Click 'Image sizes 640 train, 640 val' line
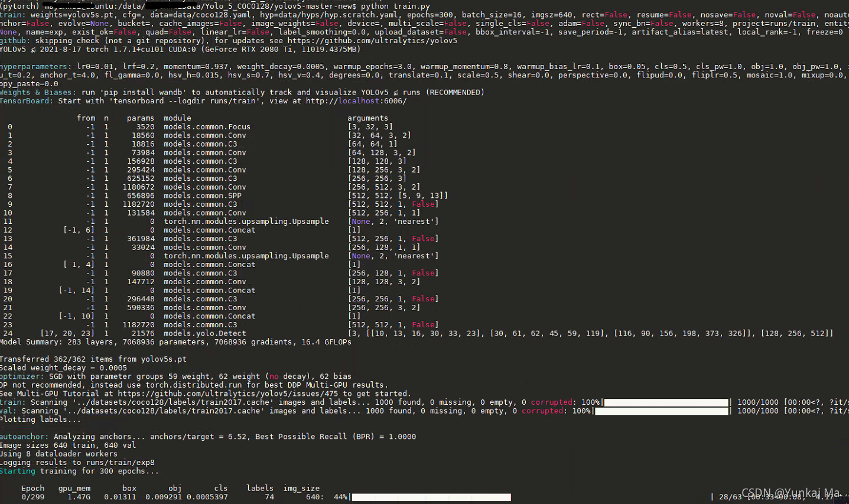 pyautogui.click(x=68, y=446)
